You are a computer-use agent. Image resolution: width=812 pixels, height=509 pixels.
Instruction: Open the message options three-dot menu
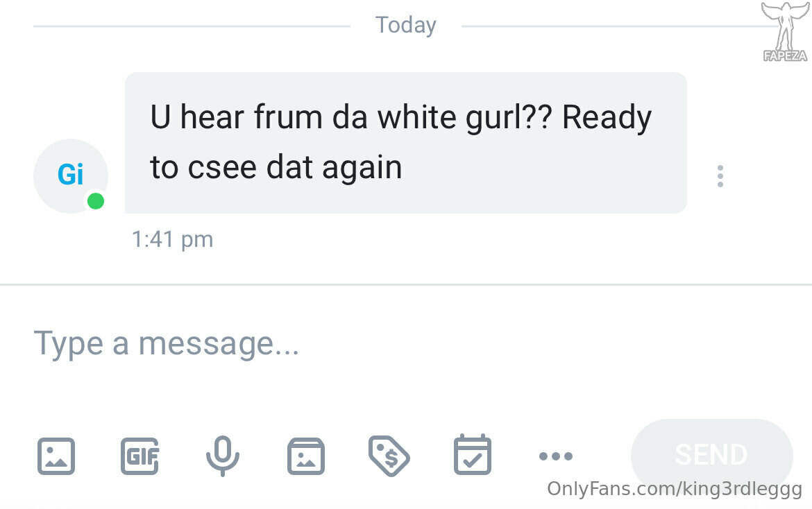click(720, 176)
